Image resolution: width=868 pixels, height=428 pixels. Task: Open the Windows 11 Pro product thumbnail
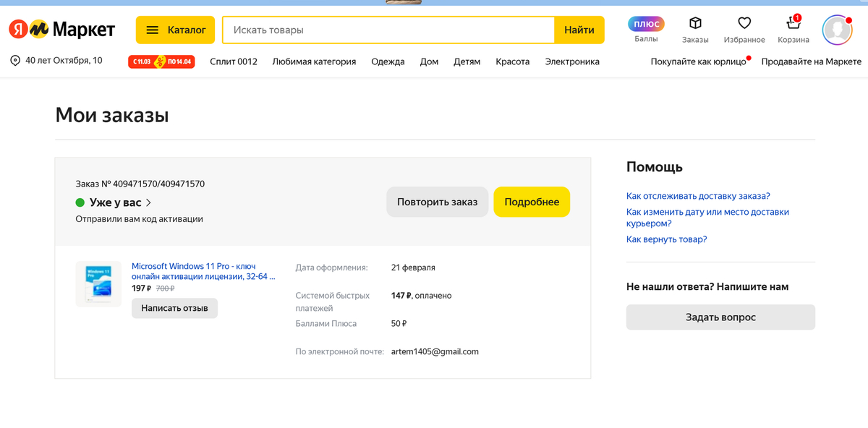[98, 283]
